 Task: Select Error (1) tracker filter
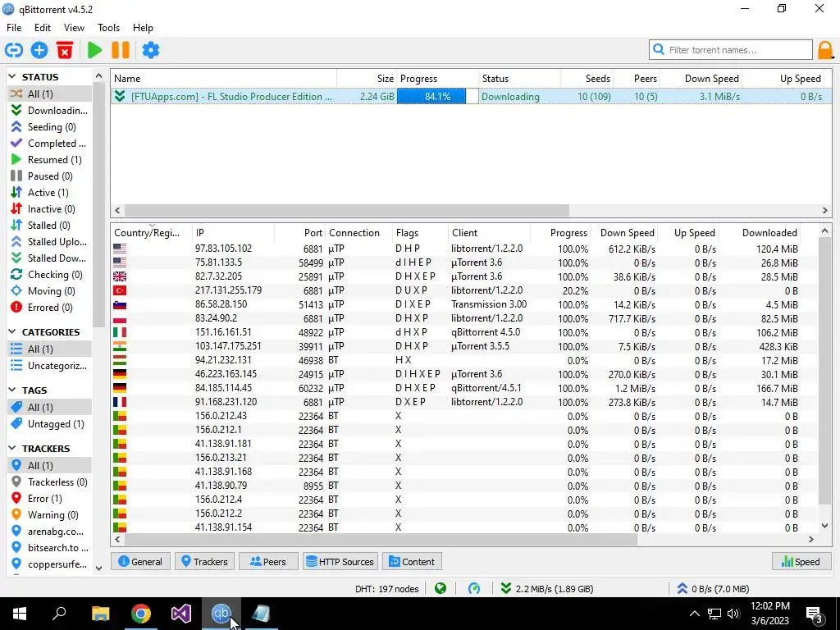(49, 499)
